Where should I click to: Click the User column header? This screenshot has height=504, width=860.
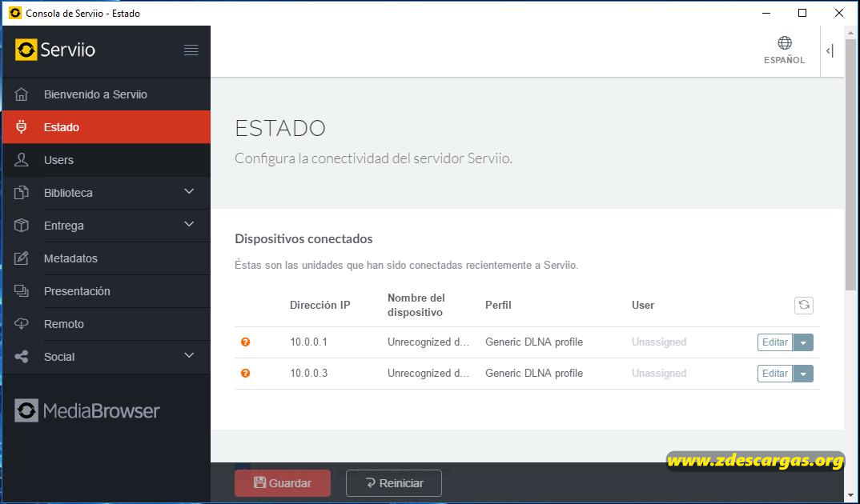click(x=643, y=305)
